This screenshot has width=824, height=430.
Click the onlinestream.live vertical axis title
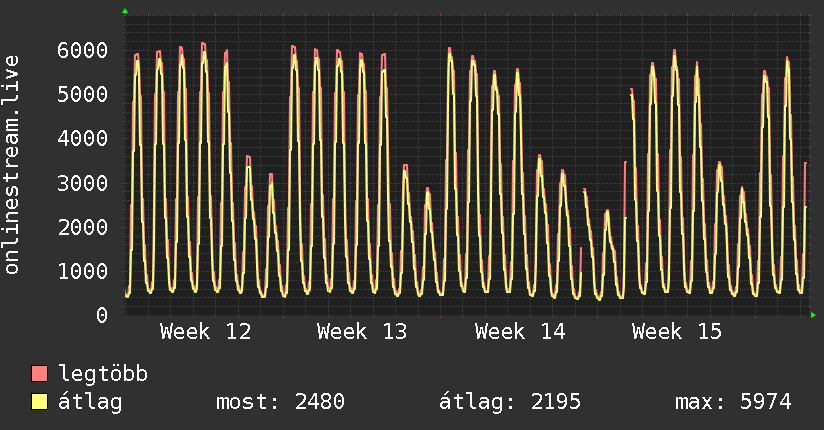pyautogui.click(x=12, y=165)
